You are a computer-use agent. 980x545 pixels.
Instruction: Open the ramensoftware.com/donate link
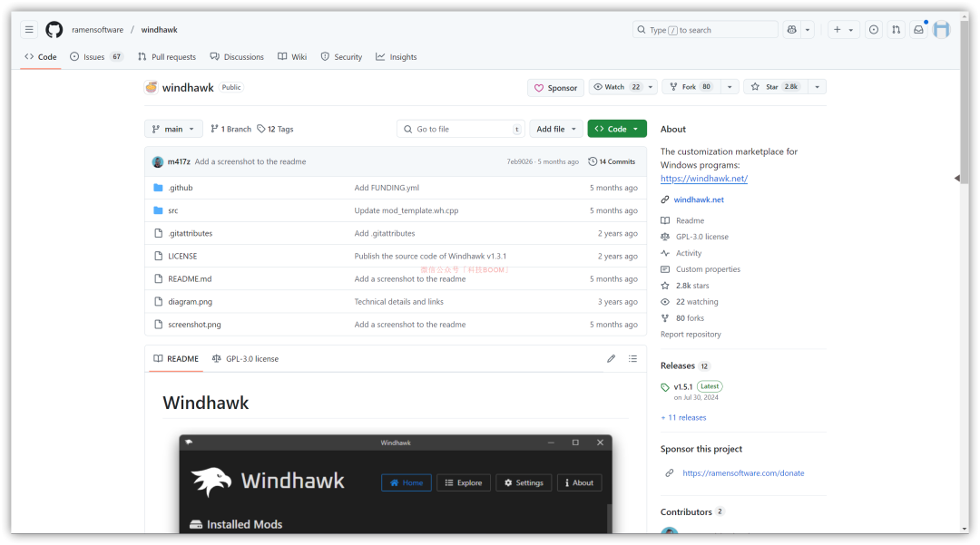click(743, 473)
